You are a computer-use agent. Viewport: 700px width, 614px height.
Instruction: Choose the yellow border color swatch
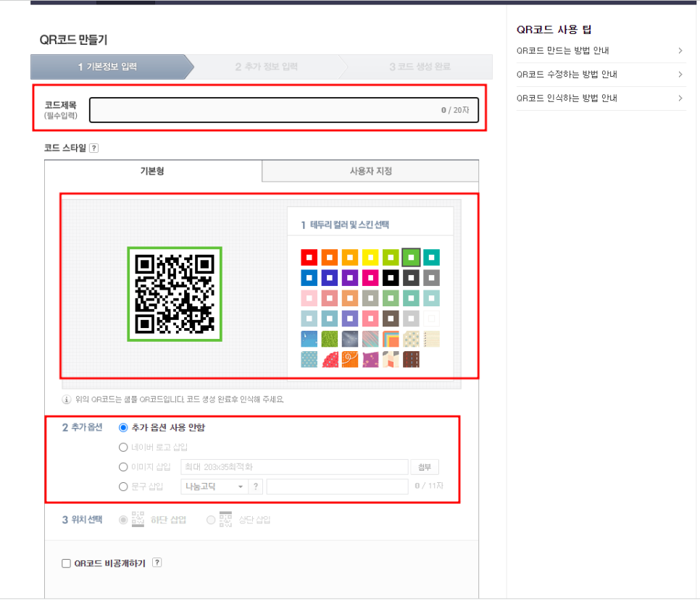(x=370, y=258)
